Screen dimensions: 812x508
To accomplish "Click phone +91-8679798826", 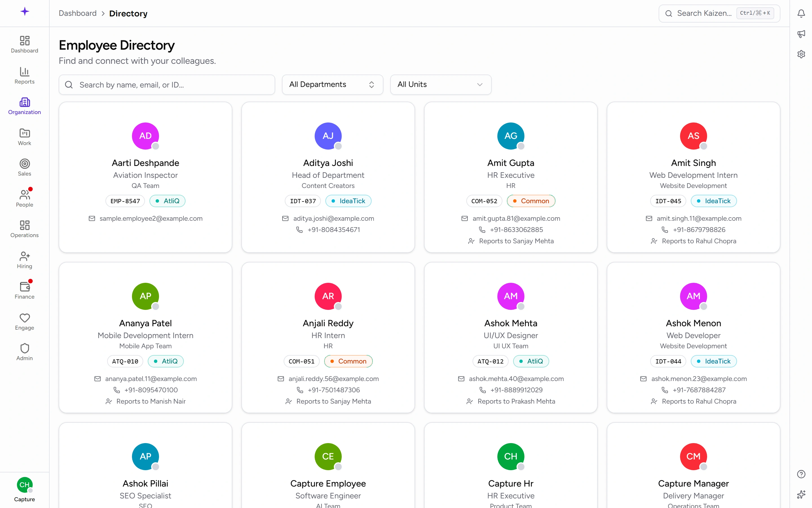I will (x=699, y=230).
